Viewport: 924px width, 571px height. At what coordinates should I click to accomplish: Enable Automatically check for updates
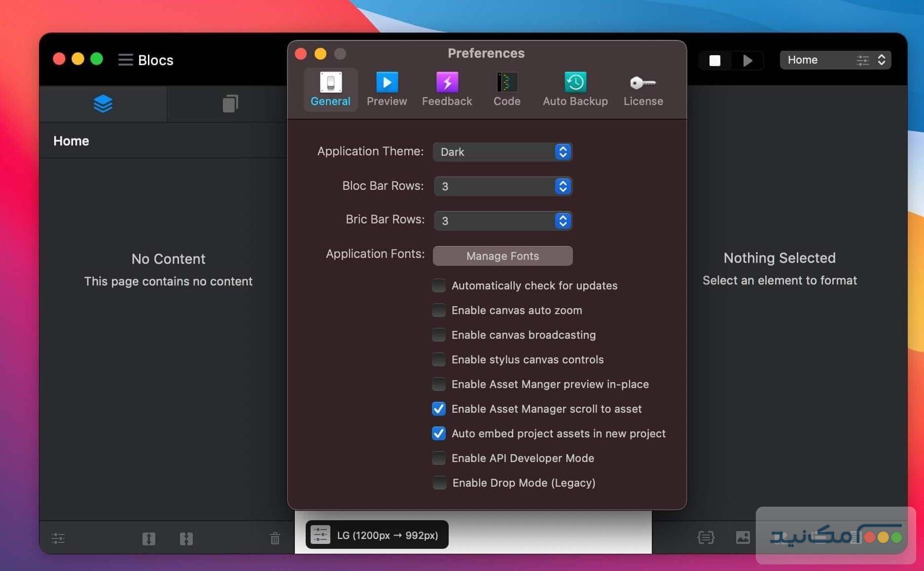click(x=438, y=285)
